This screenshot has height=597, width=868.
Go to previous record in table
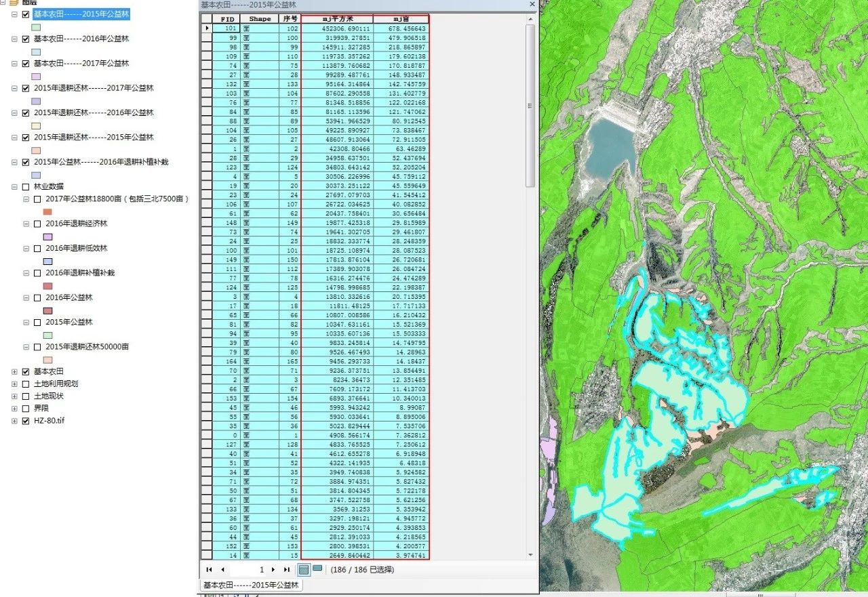click(x=222, y=570)
